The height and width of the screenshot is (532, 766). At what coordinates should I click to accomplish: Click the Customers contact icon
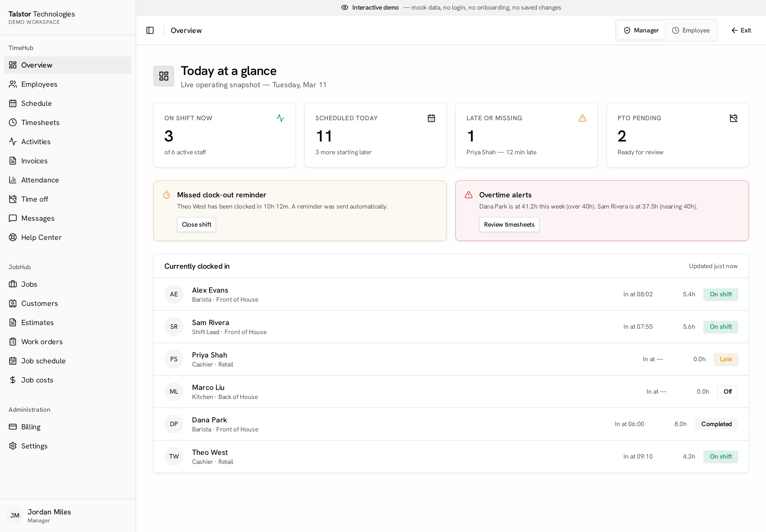(x=13, y=303)
